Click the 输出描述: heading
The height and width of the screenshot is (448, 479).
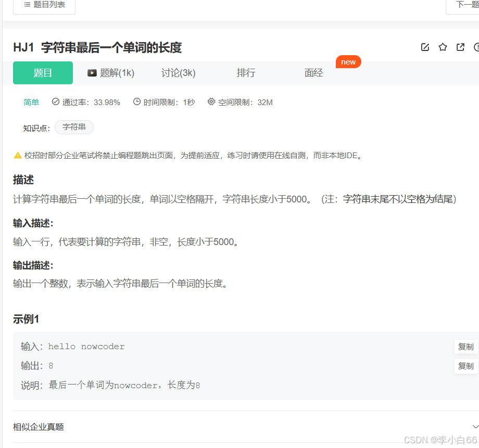[33, 265]
